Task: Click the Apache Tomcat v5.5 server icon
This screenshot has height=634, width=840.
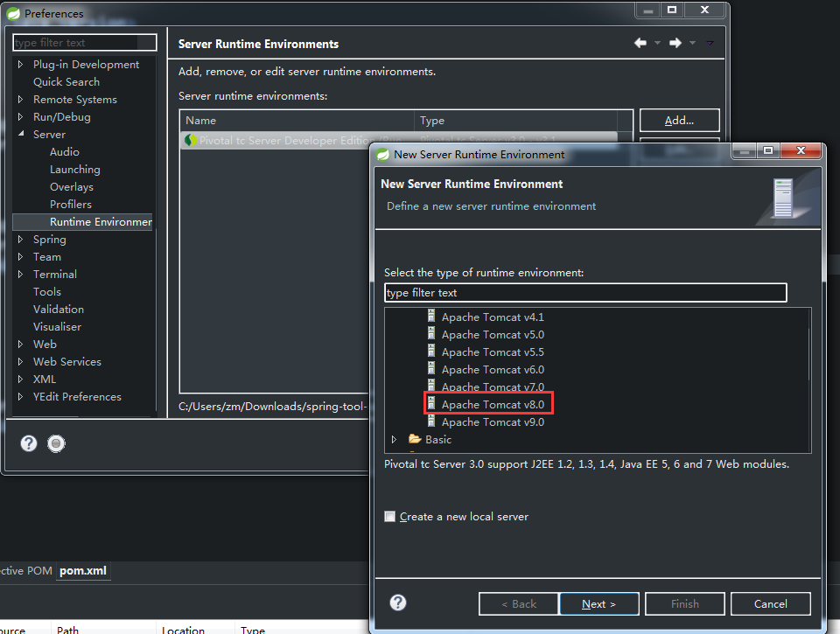Action: (431, 352)
